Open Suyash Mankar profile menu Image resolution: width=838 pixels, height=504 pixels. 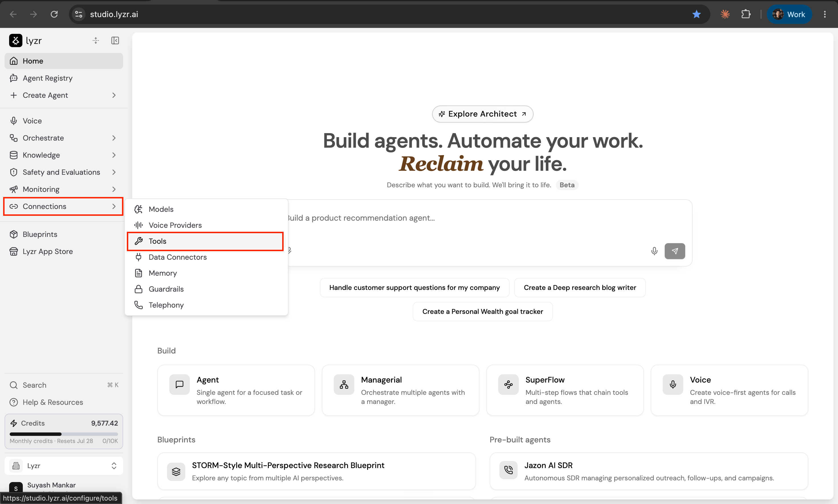coord(64,487)
